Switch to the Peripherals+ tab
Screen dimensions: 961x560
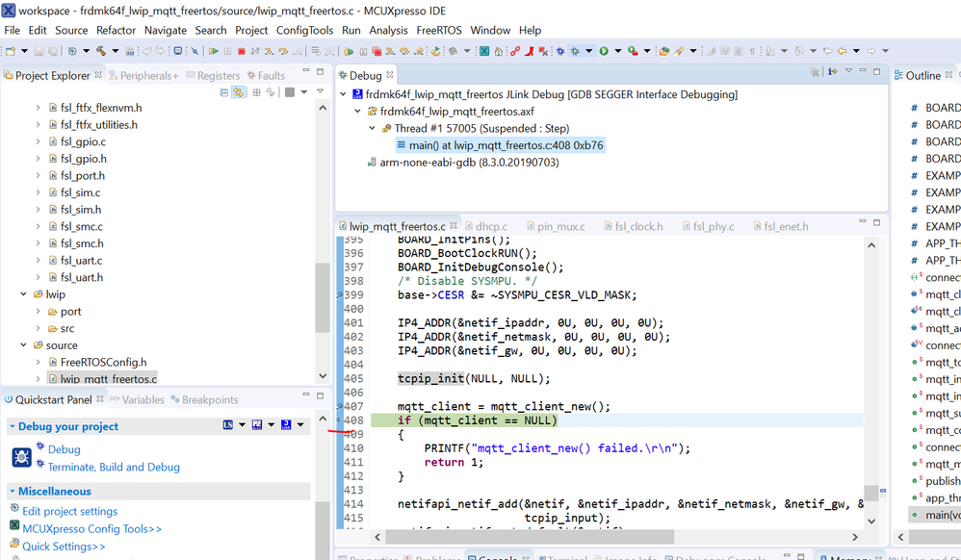(143, 75)
